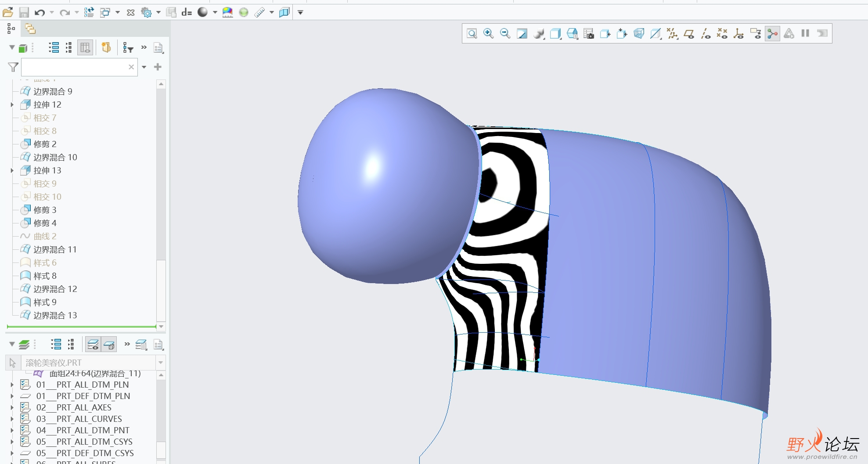Expand the 02__PRT_ALL_AXES layer
This screenshot has height=464, width=868.
click(12, 407)
